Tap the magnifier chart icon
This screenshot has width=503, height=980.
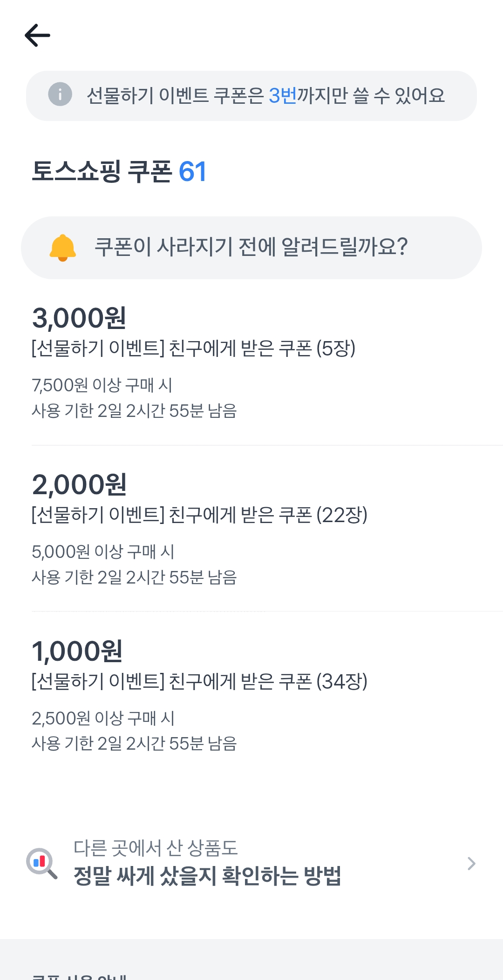point(41,863)
